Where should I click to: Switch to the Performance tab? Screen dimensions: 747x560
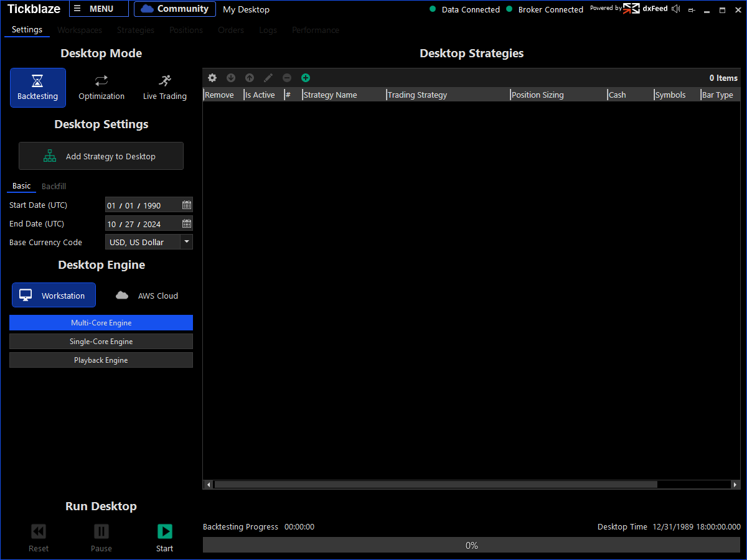(x=316, y=30)
